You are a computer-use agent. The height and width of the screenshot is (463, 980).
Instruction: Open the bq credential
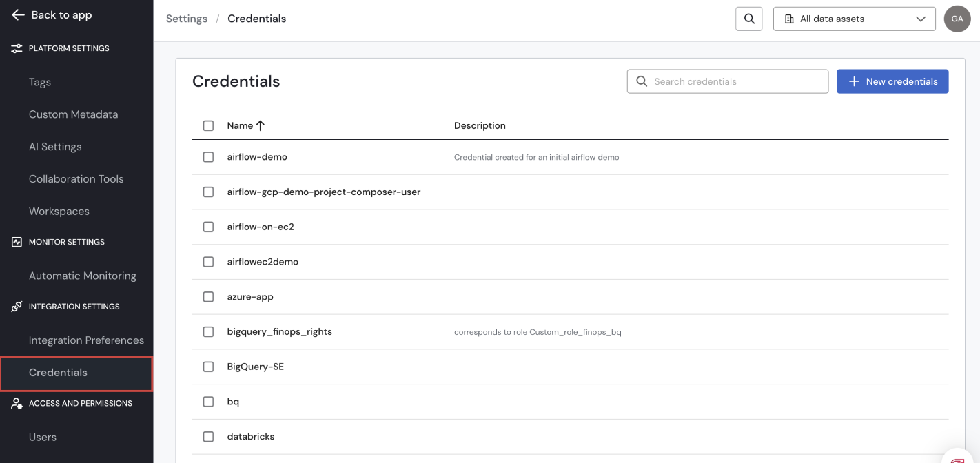point(233,402)
